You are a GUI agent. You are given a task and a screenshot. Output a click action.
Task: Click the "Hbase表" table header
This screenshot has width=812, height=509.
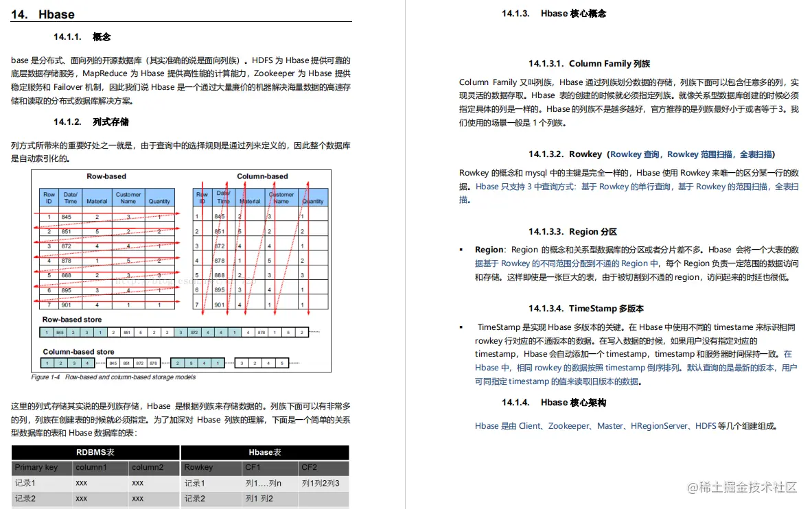[264, 453]
